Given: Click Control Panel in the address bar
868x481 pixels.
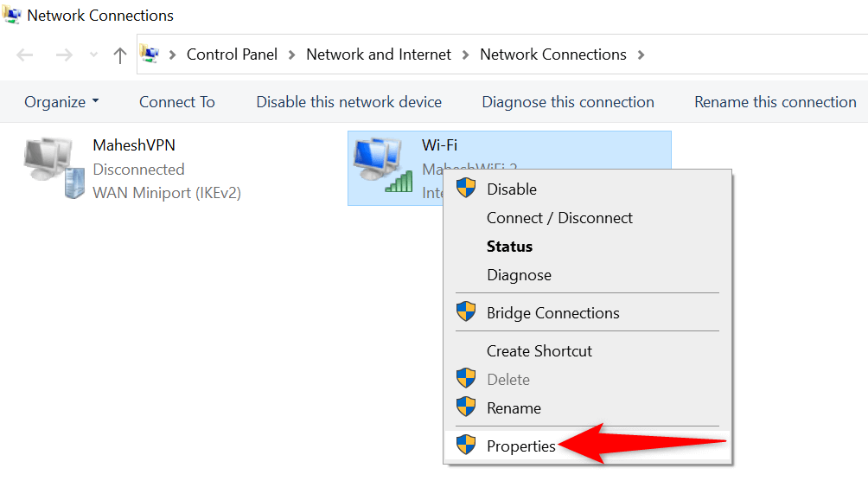Looking at the screenshot, I should [x=232, y=55].
